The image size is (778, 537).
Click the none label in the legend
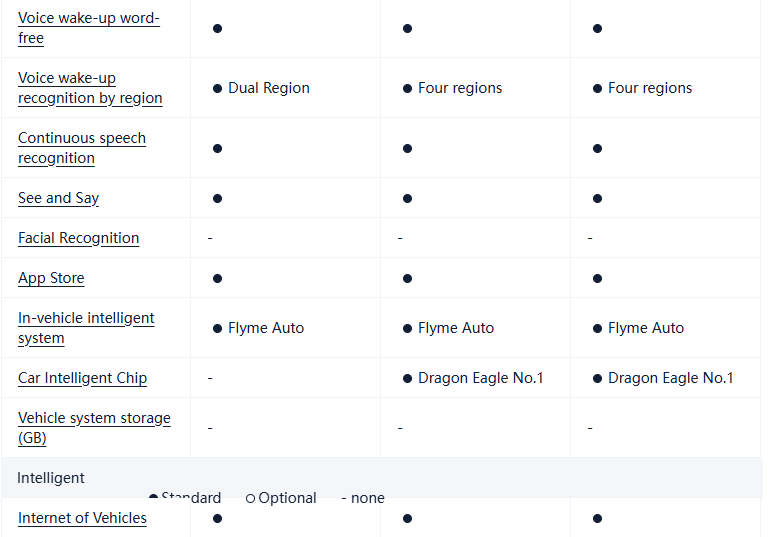pos(367,498)
